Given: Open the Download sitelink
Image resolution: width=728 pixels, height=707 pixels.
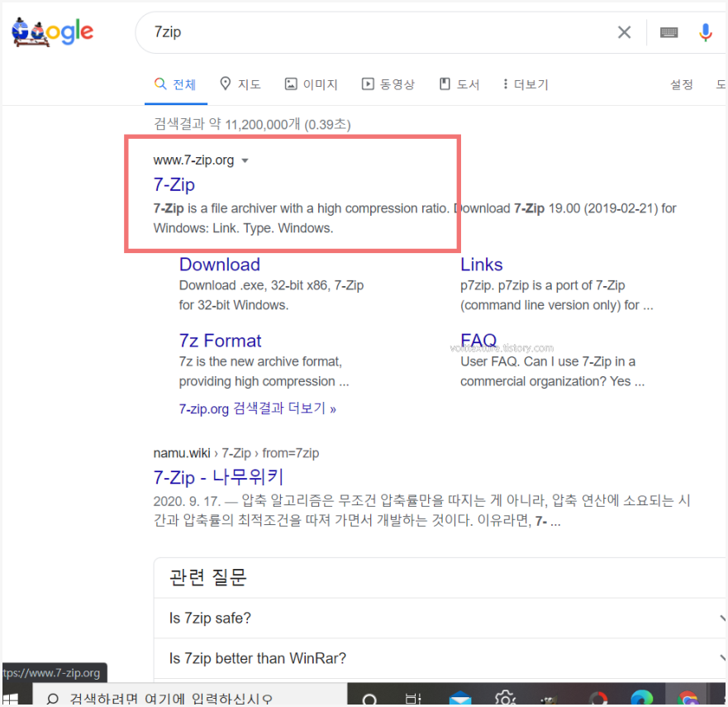Looking at the screenshot, I should click(220, 265).
